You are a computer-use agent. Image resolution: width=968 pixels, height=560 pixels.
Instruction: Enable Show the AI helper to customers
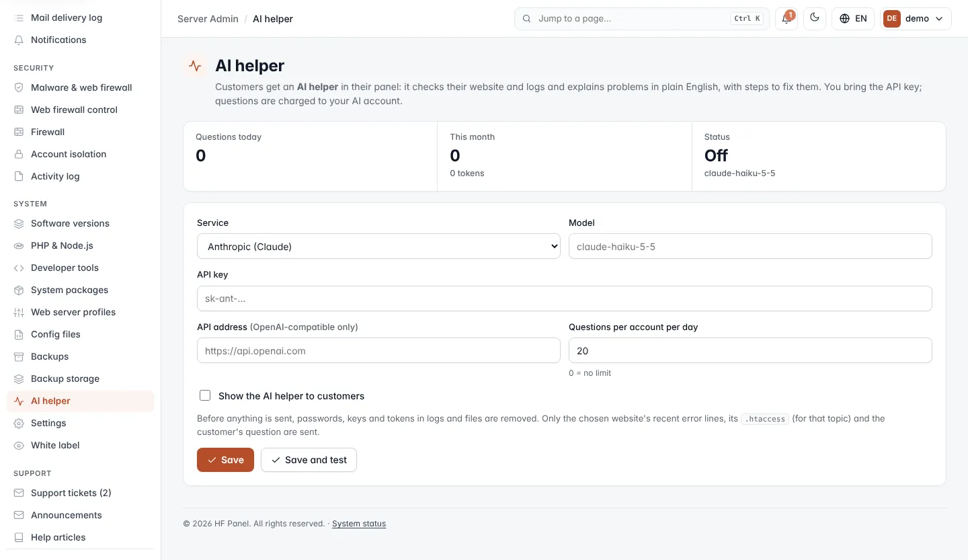point(205,395)
